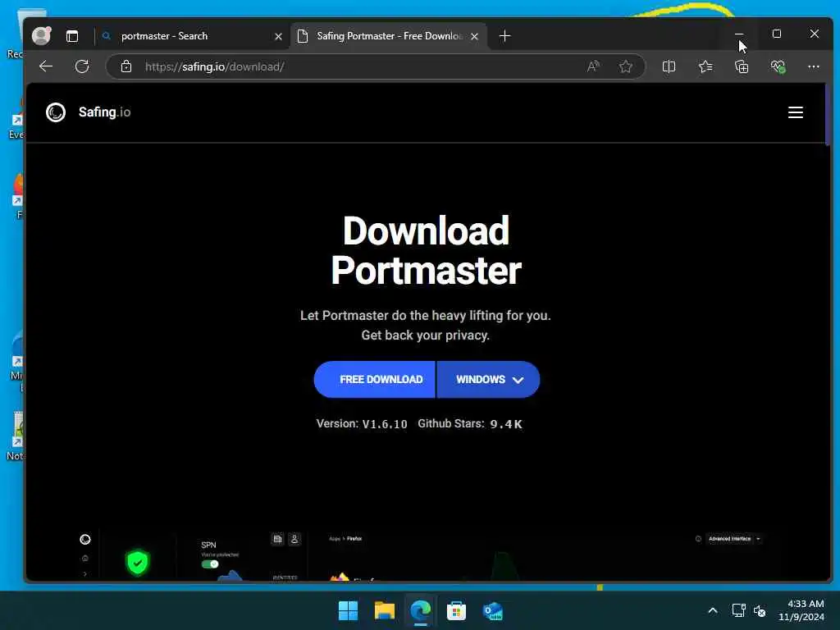Expand the WINDOWS platform dropdown
The width and height of the screenshot is (840, 630).
[489, 379]
